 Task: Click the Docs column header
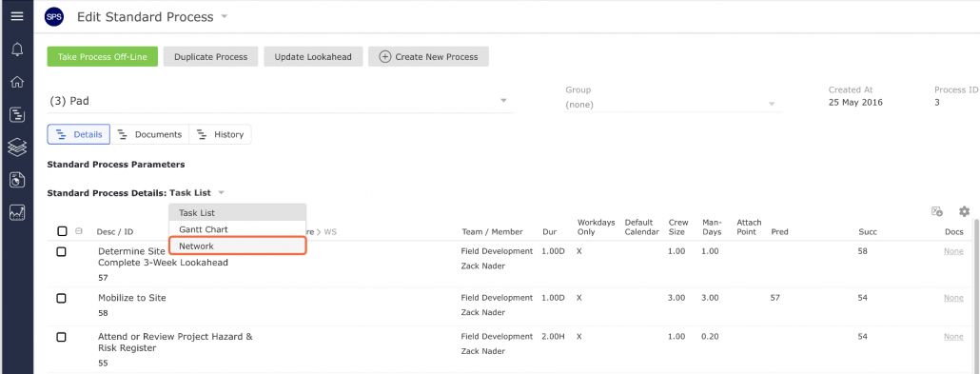pos(953,231)
